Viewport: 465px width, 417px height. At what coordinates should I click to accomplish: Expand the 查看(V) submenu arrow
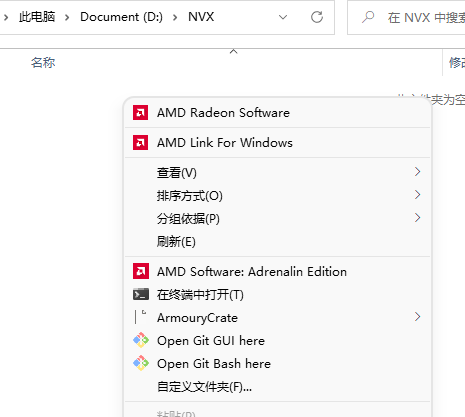[x=417, y=172]
